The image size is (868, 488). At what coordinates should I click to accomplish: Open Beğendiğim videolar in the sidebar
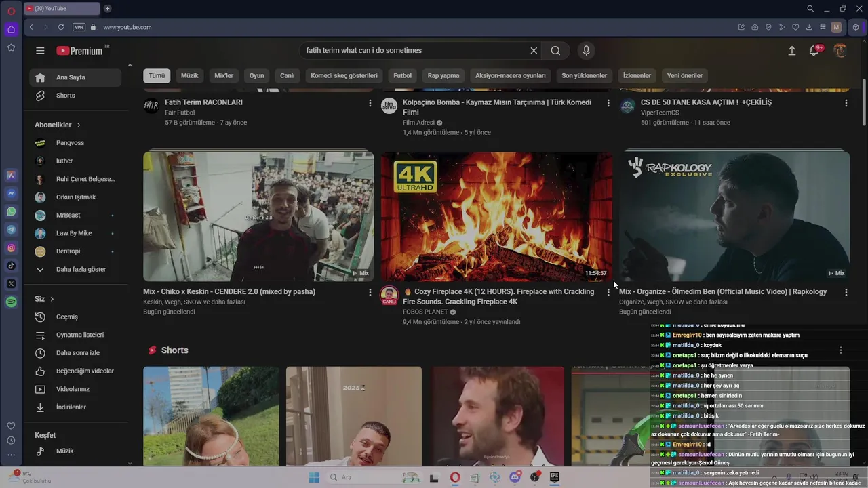(75, 371)
